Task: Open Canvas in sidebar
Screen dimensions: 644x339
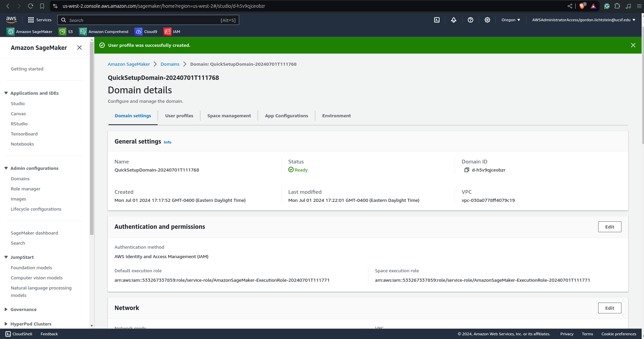Action: point(18,114)
